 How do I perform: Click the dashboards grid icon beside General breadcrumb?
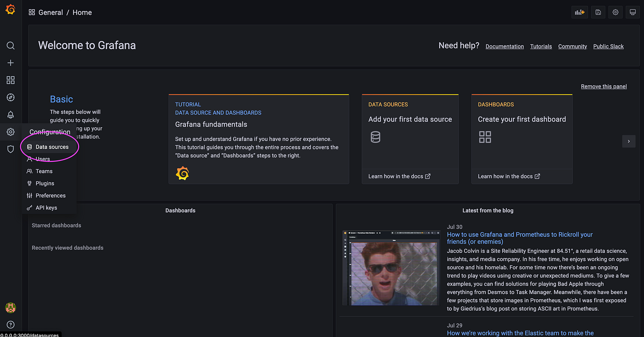(x=32, y=12)
